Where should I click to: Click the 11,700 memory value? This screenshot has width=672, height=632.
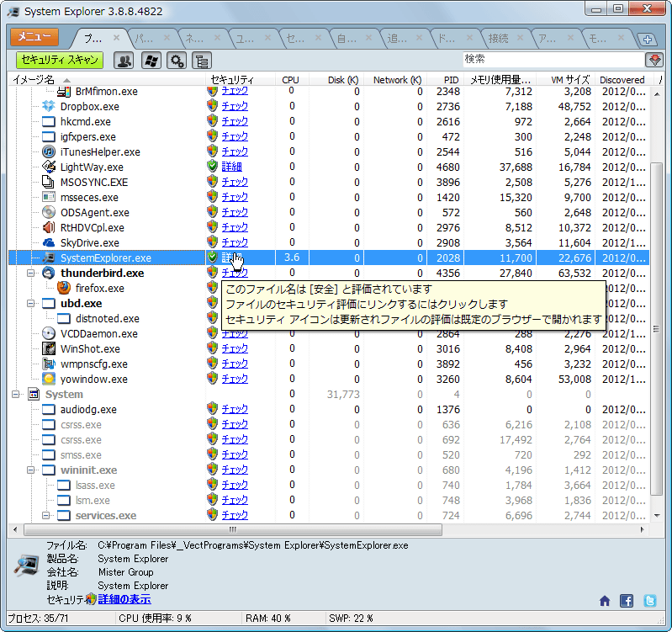click(516, 258)
